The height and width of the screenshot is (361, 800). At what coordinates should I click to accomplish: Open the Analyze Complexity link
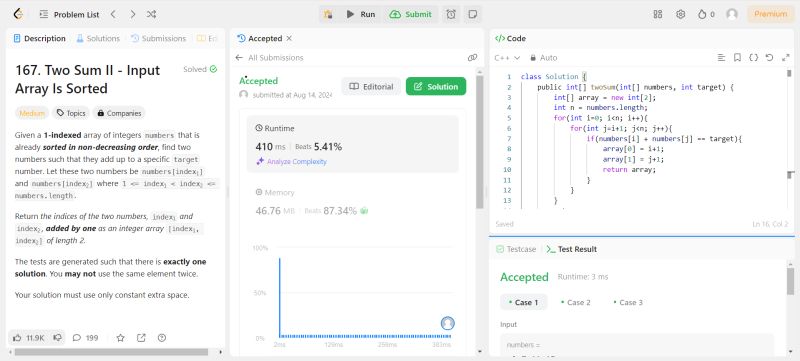(291, 162)
